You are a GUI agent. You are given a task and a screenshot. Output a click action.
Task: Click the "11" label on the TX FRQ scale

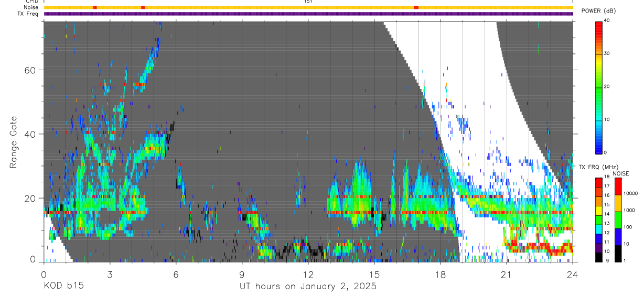tap(607, 242)
